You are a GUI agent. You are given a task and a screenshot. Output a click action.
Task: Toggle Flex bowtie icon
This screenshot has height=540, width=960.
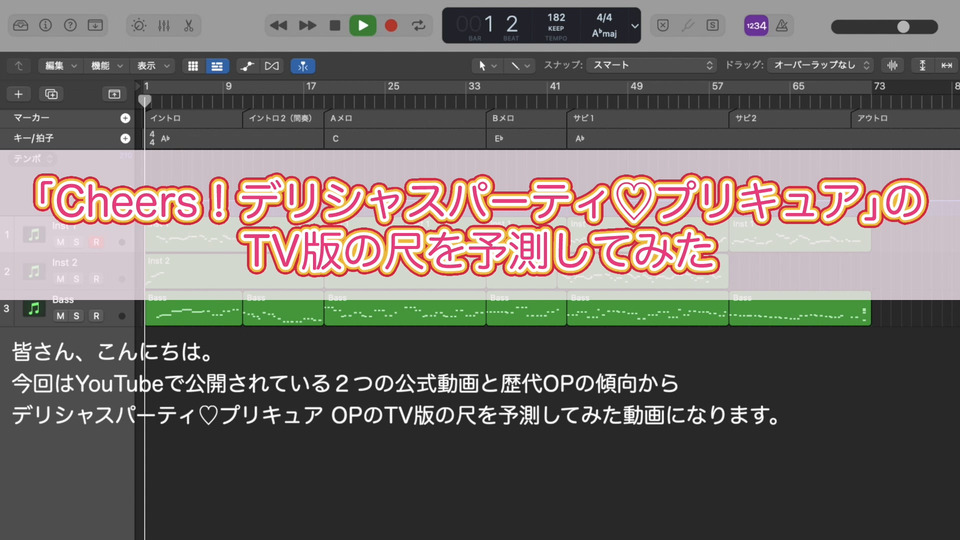[x=272, y=66]
